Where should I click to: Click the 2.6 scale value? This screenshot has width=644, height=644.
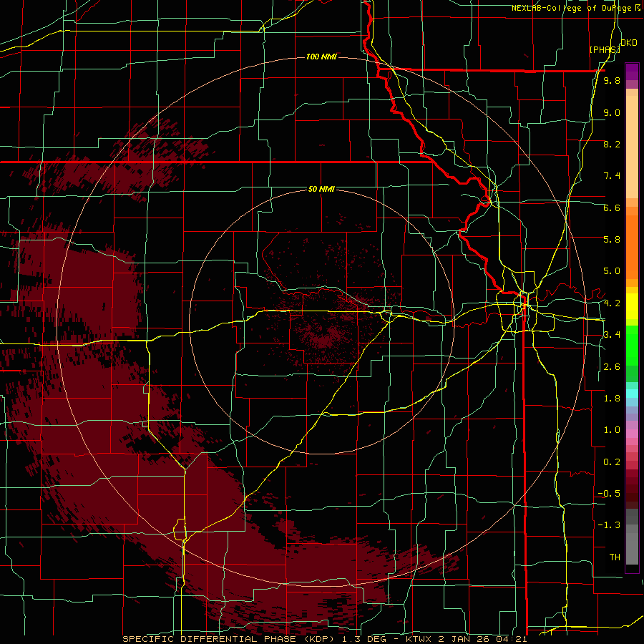click(612, 367)
